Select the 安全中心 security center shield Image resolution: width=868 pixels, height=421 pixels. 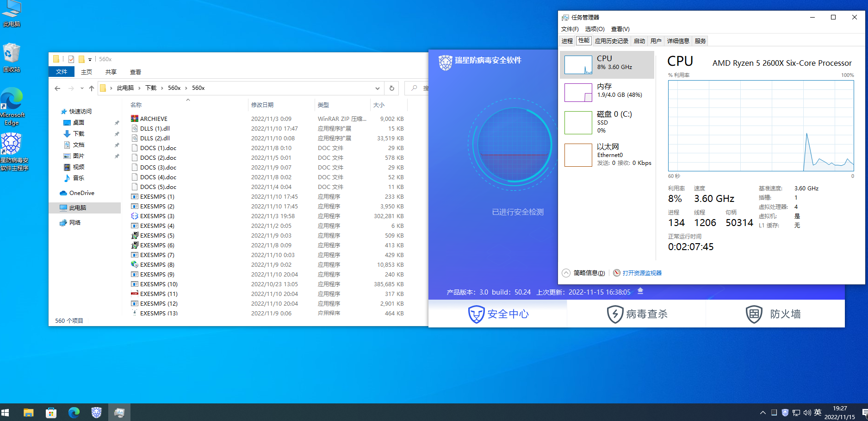476,314
